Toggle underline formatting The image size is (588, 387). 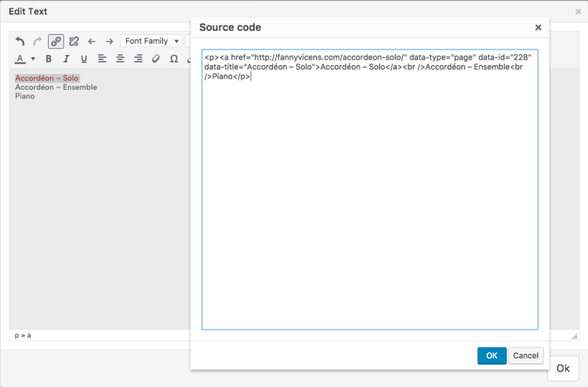(x=84, y=59)
